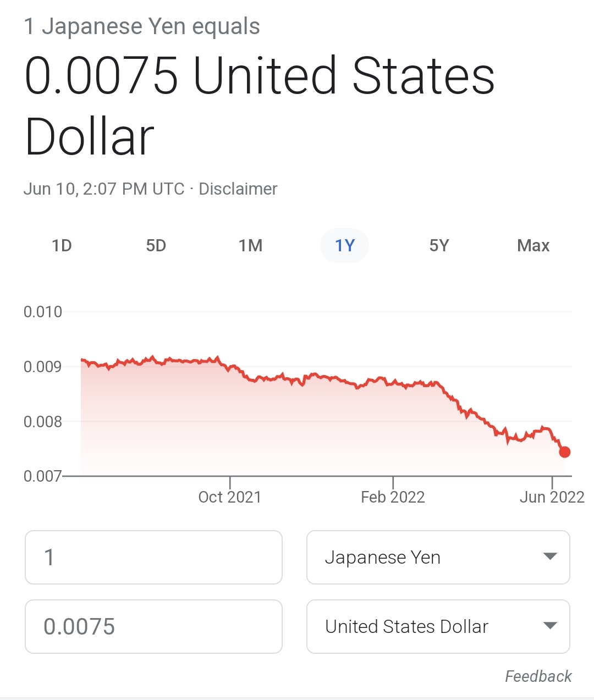Show the Max time range
Viewport: 594px width, 700px height.
click(533, 245)
